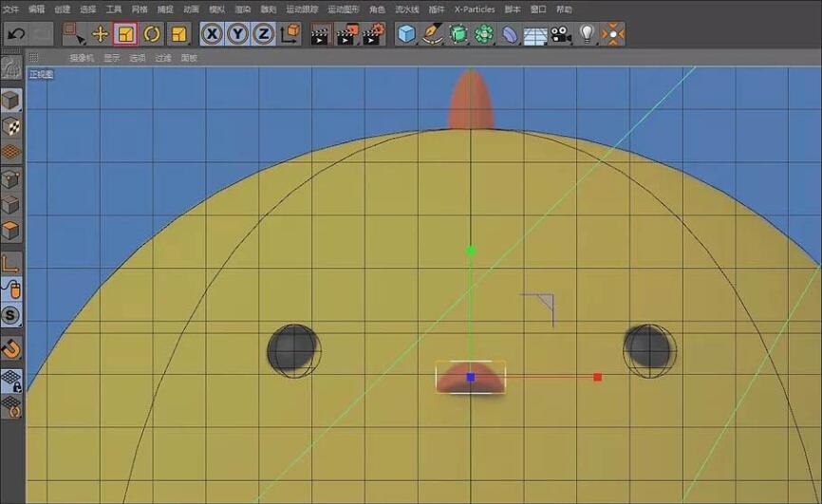The width and height of the screenshot is (822, 504).
Task: Toggle the X axis lock
Action: coord(212,34)
